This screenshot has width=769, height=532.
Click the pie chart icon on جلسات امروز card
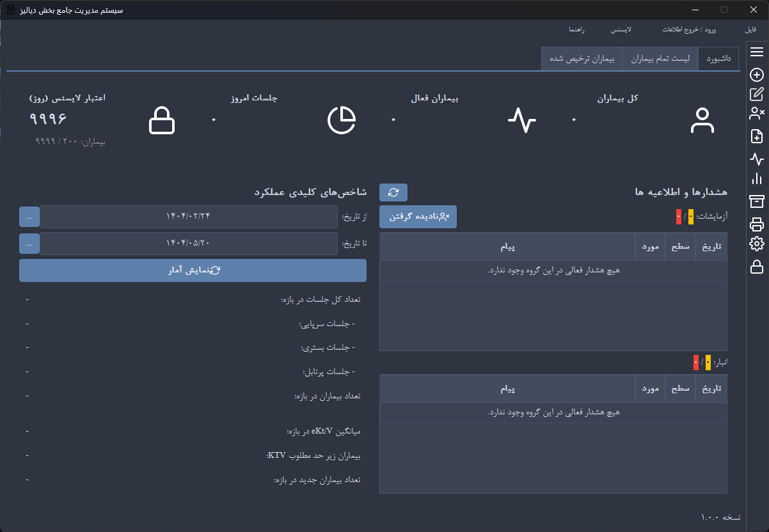tap(342, 120)
